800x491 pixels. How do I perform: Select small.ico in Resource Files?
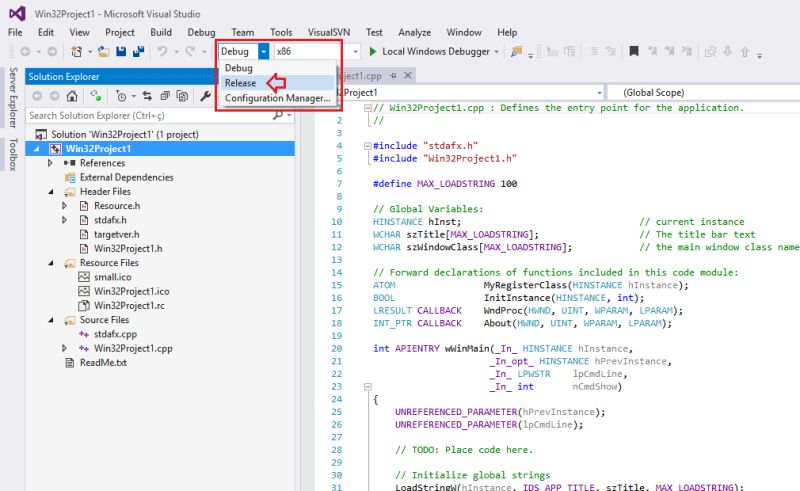tap(112, 277)
